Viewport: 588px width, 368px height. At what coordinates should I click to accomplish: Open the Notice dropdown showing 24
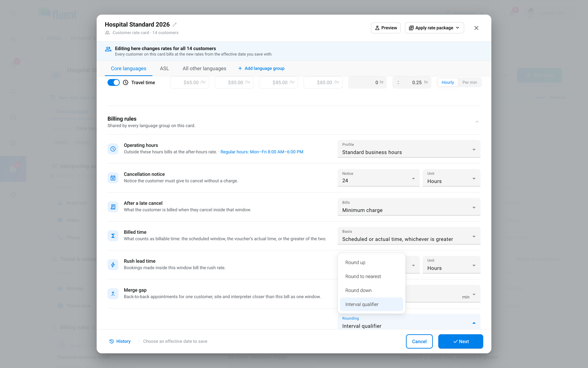pos(379,178)
